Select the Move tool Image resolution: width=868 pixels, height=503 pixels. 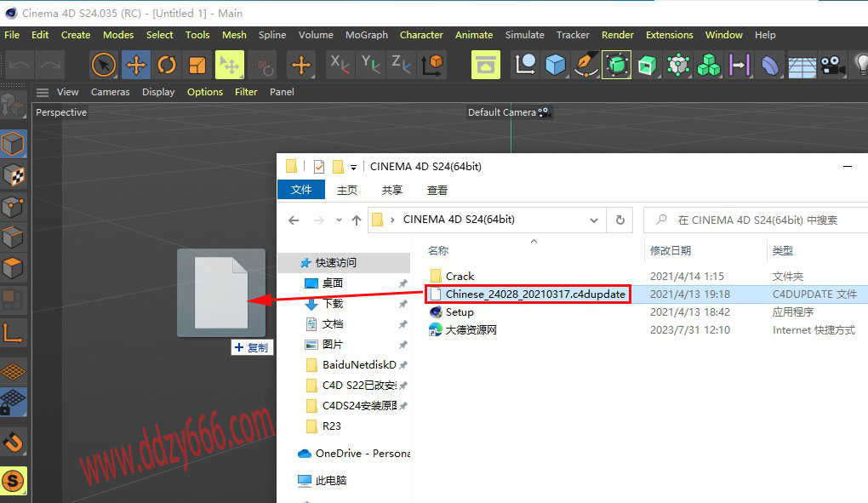pyautogui.click(x=135, y=66)
